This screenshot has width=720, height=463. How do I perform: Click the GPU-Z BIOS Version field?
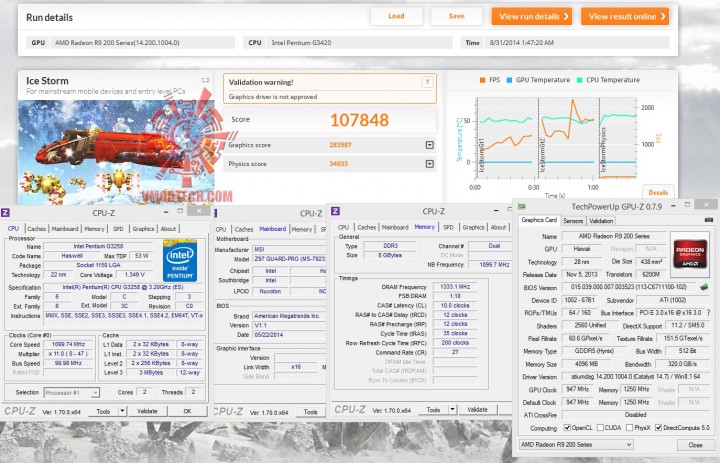pos(629,287)
